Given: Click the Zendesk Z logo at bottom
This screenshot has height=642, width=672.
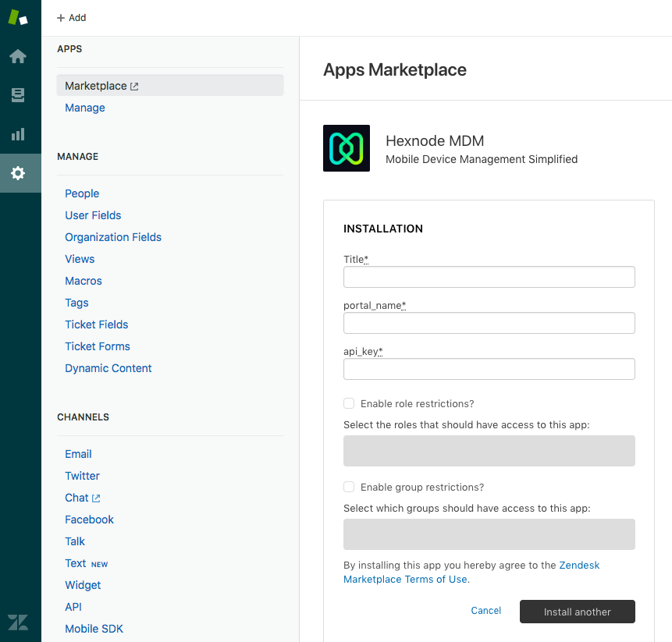Looking at the screenshot, I should (18, 622).
